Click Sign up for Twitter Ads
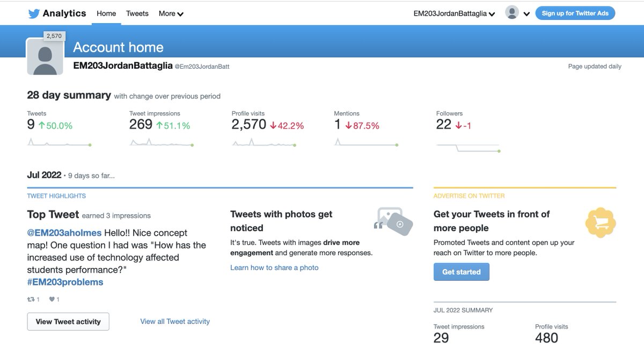 click(575, 13)
